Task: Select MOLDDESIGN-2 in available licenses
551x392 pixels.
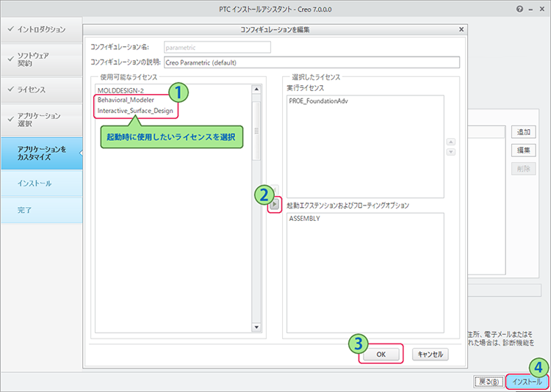Action: click(120, 90)
